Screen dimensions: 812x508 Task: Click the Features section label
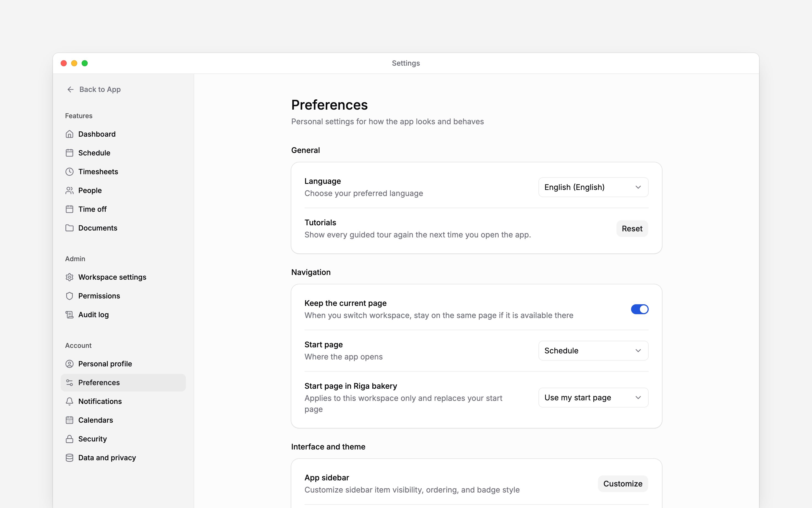pos(79,116)
